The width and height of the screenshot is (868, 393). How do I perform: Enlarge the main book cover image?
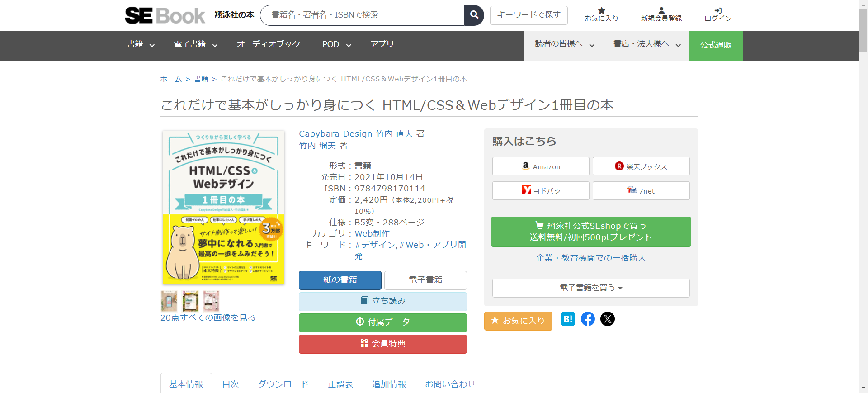click(223, 208)
